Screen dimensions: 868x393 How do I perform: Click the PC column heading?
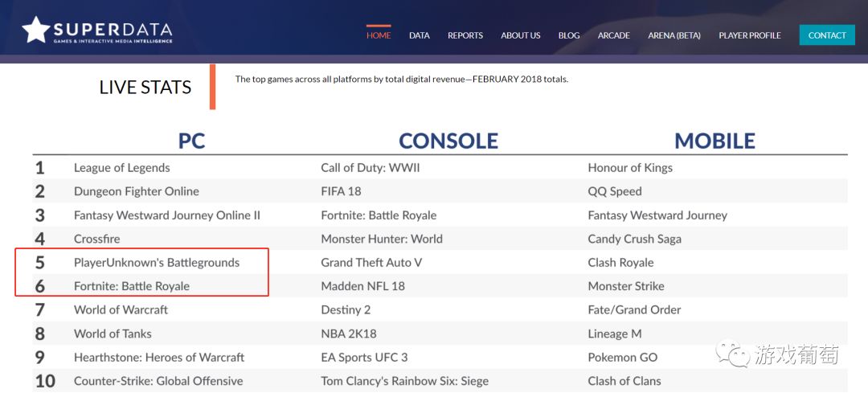point(191,141)
